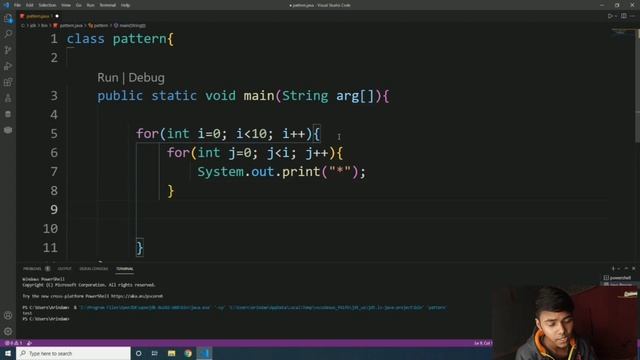Click the Ln/Col cursor position in the status bar
Image resolution: width=640 pixels, height=360 pixels.
click(482, 343)
